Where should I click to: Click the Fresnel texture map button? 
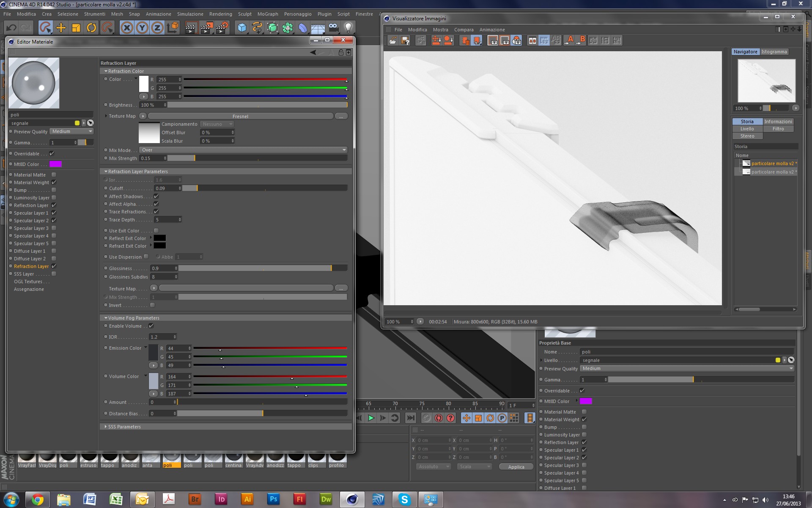point(240,116)
